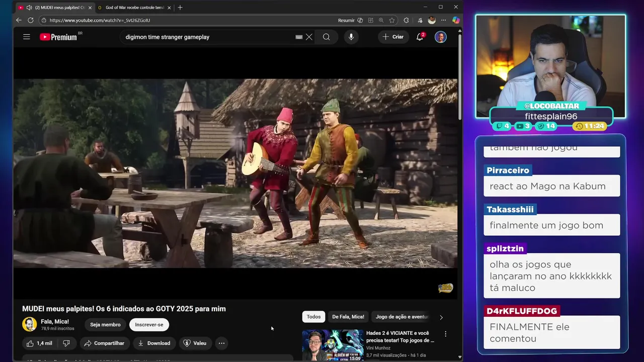Click the Compartilhar share button
Image resolution: width=644 pixels, height=362 pixels.
104,343
